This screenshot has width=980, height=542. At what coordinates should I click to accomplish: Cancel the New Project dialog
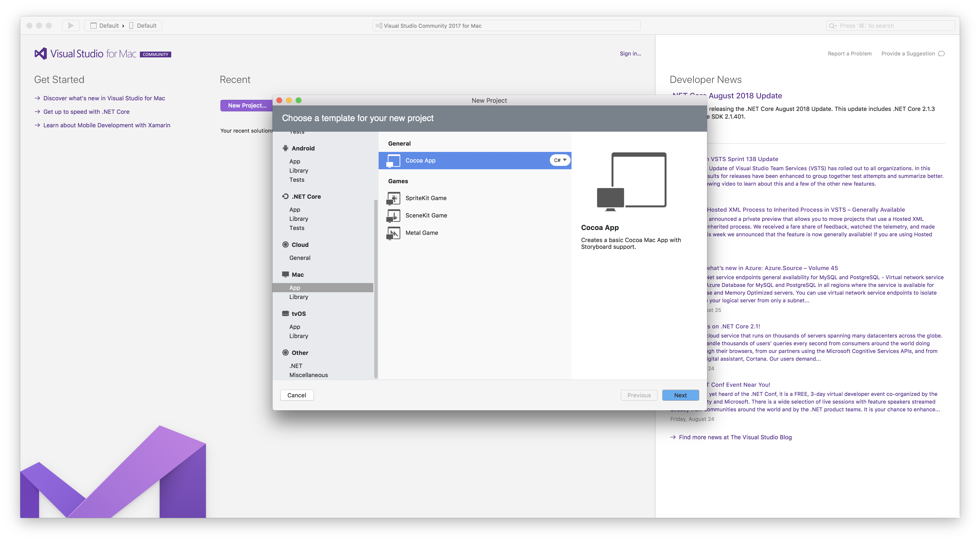coord(297,395)
